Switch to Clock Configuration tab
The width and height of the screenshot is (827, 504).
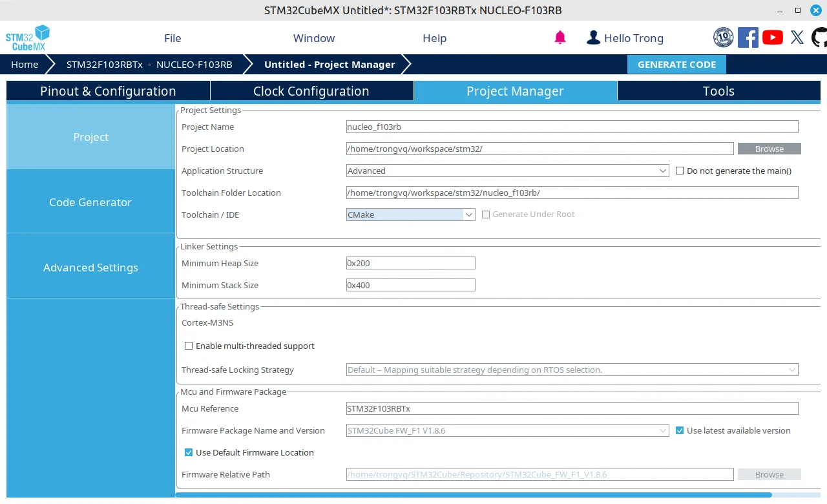tap(311, 91)
